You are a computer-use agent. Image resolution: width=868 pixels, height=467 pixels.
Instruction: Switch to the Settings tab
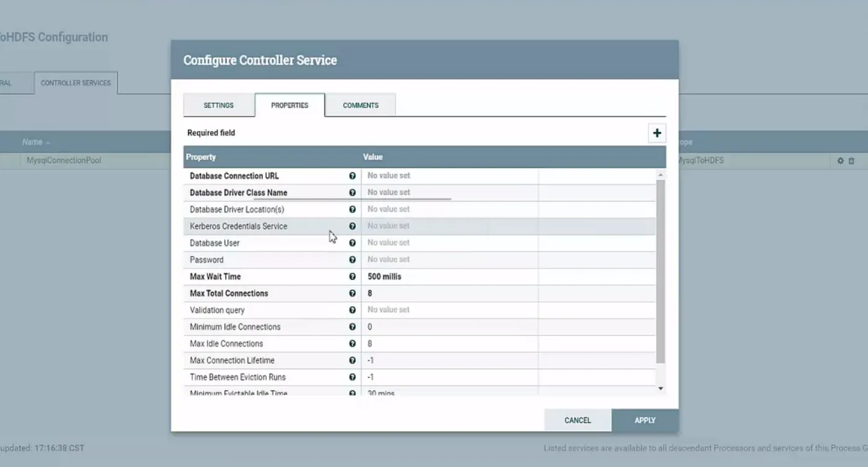(219, 105)
